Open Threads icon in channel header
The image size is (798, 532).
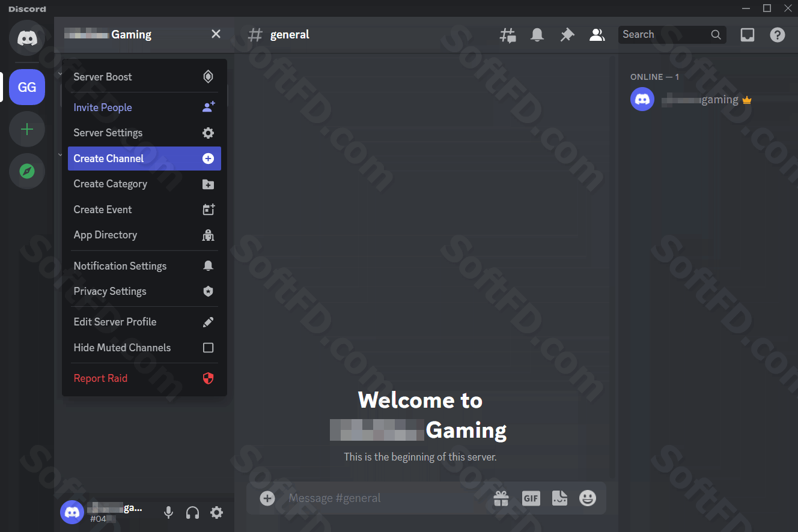point(508,35)
